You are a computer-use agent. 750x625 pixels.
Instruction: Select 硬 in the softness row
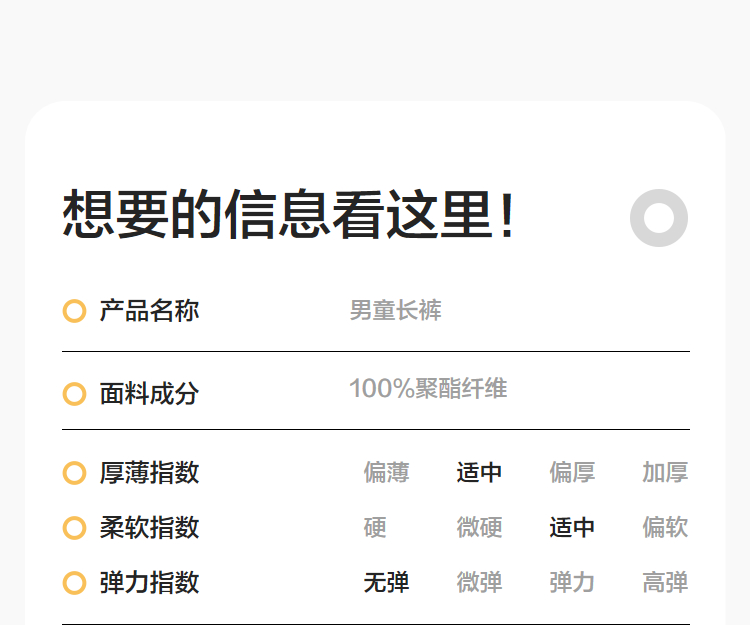tap(375, 527)
